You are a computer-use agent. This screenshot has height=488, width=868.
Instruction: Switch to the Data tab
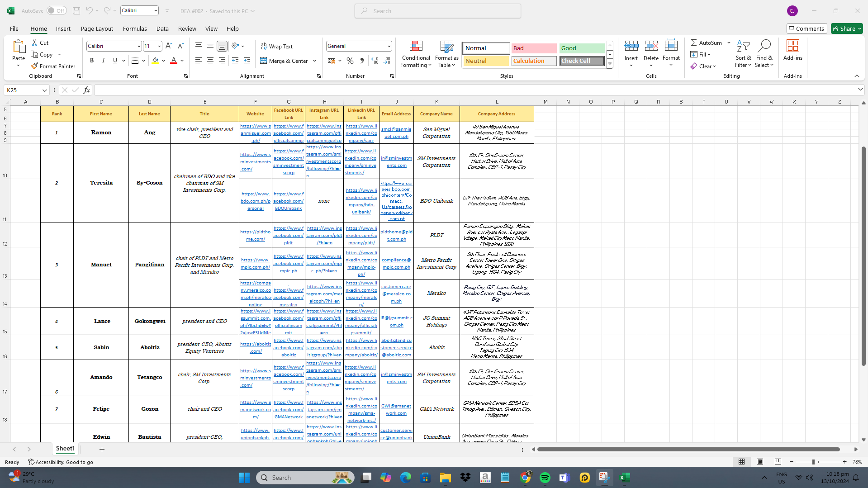162,28
